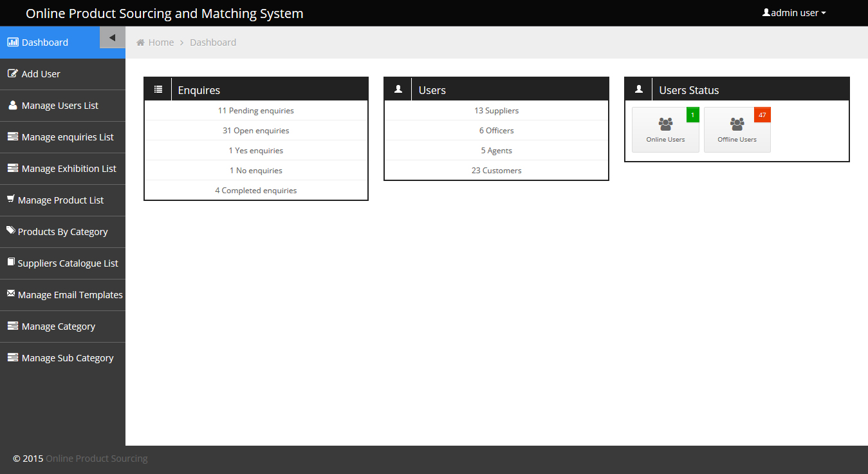Open Manage enquiries List menu item

click(62, 137)
